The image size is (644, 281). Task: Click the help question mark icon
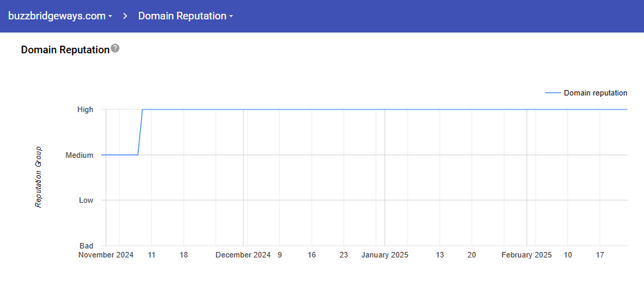click(x=115, y=48)
